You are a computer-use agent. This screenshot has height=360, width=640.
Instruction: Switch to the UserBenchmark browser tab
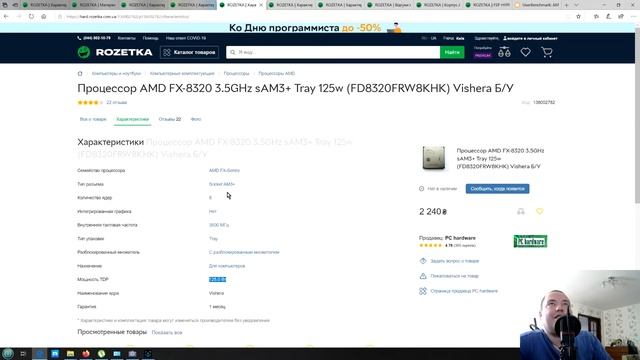537,5
